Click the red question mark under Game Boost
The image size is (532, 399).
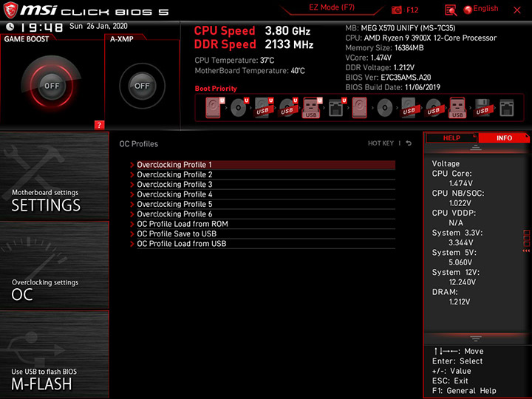pyautogui.click(x=99, y=125)
